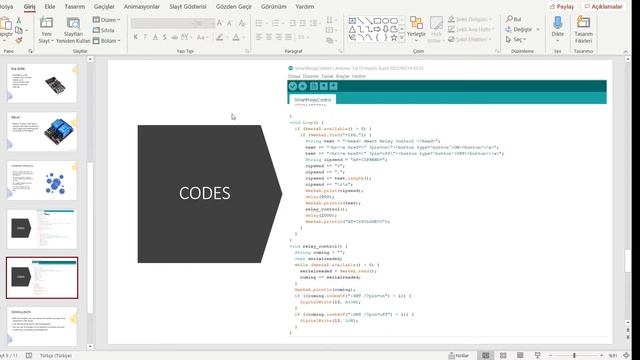The image size is (640, 360).
Task: Select the triangle shape in gallery
Action: tap(352, 29)
